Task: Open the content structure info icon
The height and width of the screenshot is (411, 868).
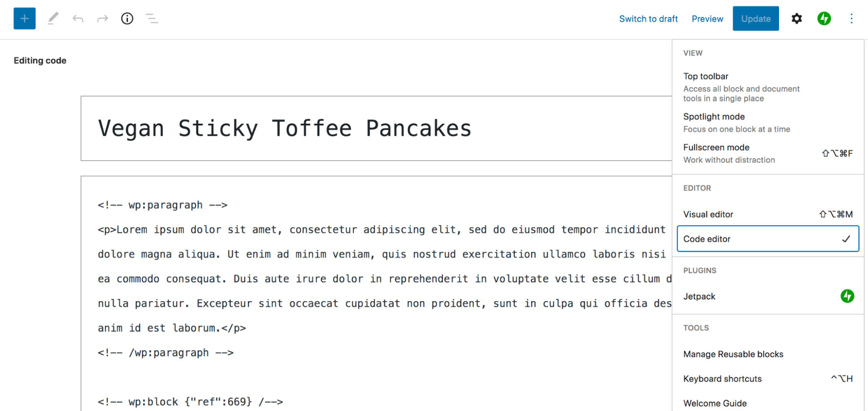Action: click(127, 19)
